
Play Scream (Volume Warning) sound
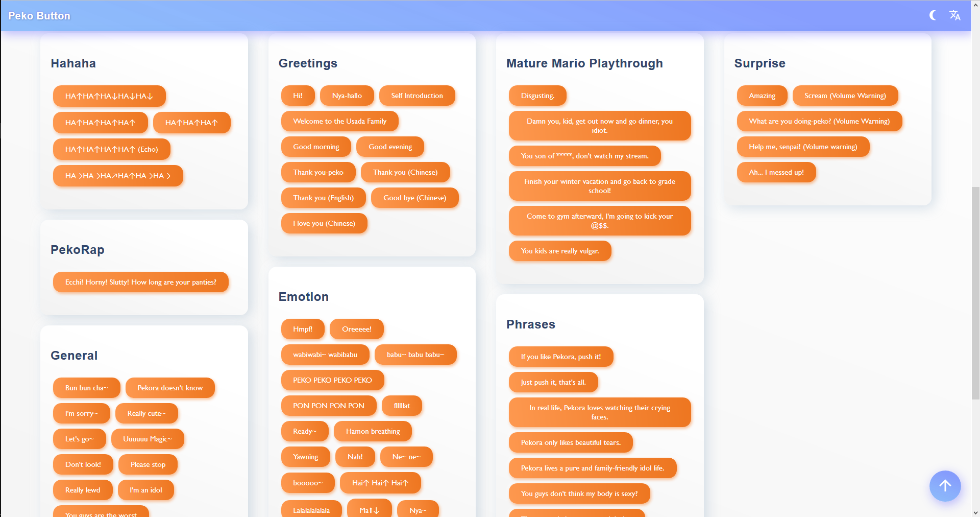[x=845, y=96]
